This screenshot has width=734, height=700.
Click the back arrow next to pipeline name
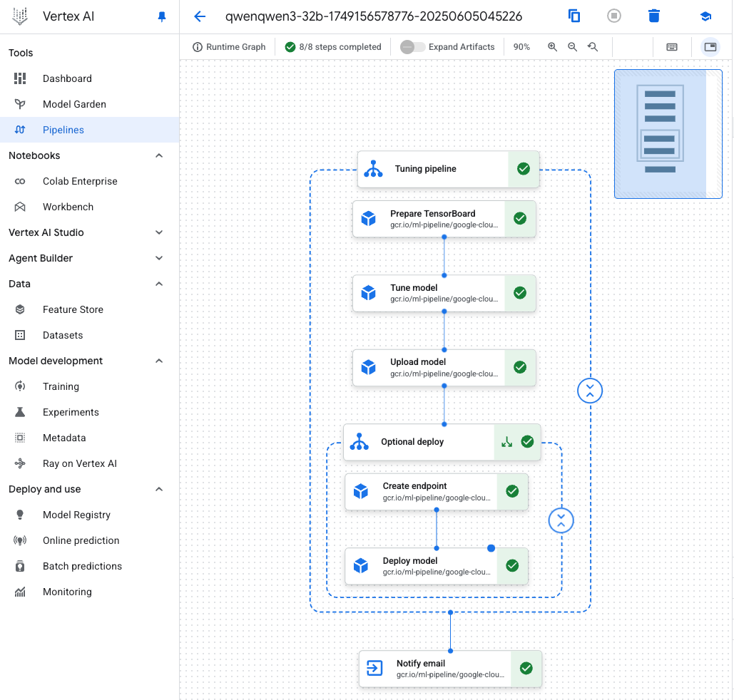[x=200, y=16]
